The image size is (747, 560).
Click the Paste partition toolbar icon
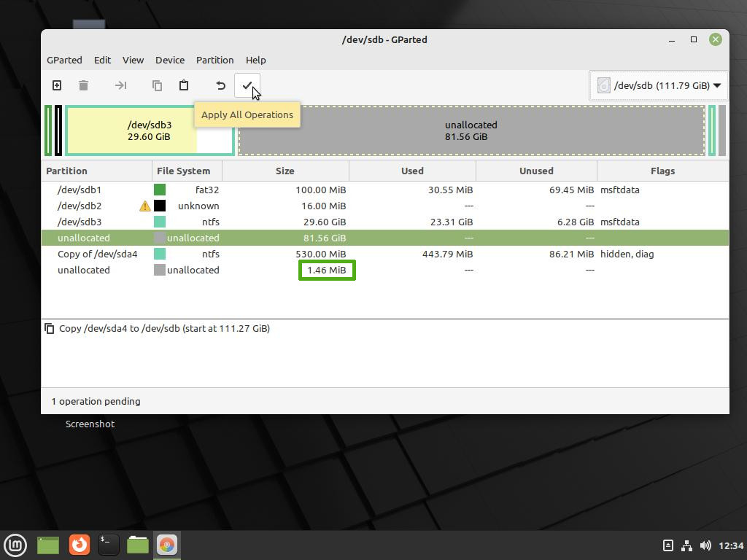pyautogui.click(x=184, y=85)
